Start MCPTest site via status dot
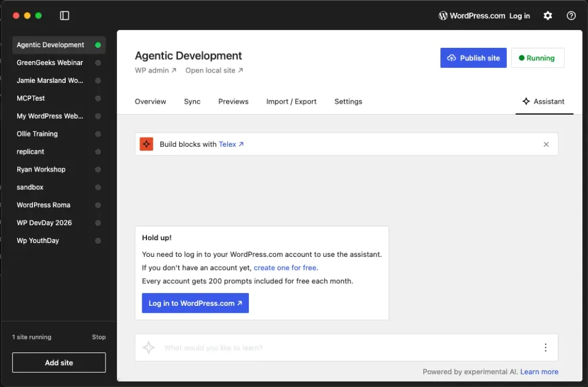The height and width of the screenshot is (387, 588). click(98, 98)
